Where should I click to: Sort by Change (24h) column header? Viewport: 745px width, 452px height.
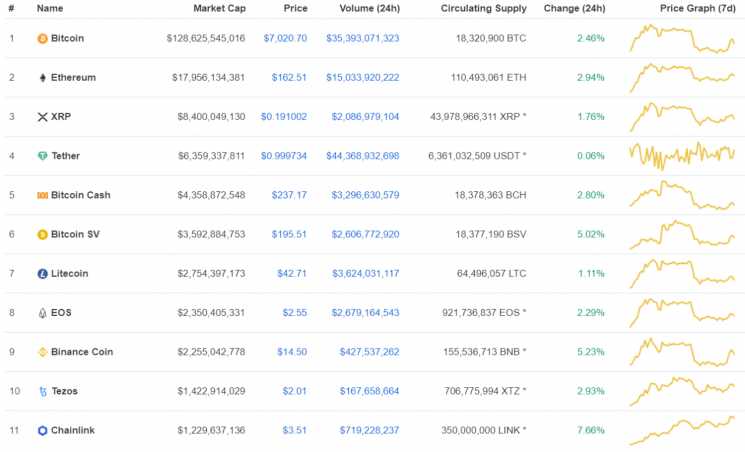pyautogui.click(x=574, y=8)
